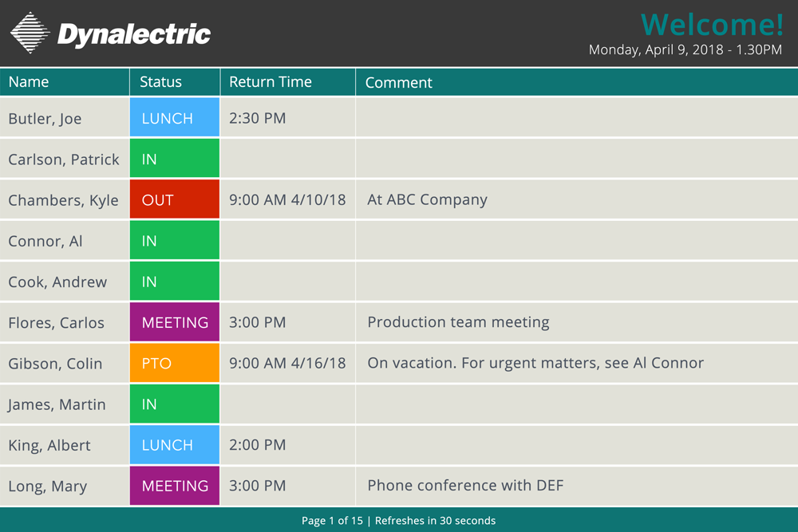Click the Welcome! heading
Screen dimensions: 798x532
[x=712, y=24]
